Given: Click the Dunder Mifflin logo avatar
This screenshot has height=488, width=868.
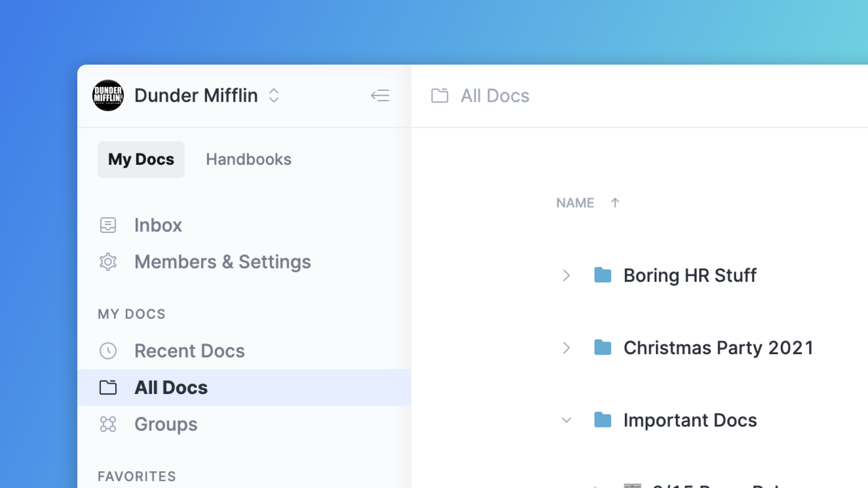Looking at the screenshot, I should pos(108,95).
